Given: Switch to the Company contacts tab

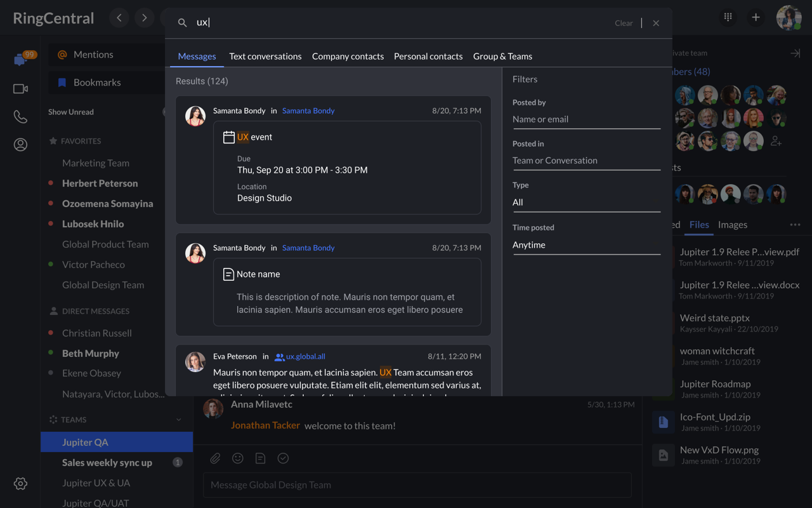Looking at the screenshot, I should [x=348, y=57].
